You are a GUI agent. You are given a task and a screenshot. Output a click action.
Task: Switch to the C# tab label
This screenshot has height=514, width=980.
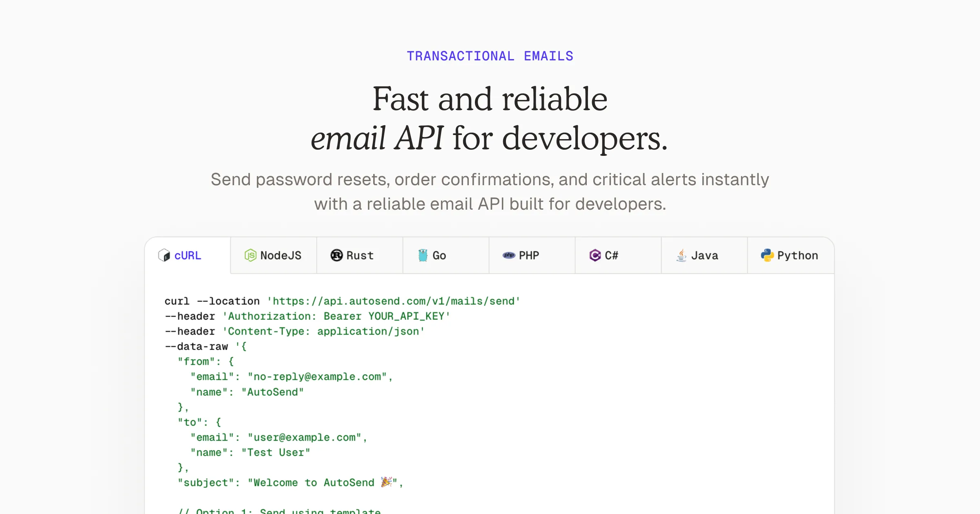click(611, 255)
